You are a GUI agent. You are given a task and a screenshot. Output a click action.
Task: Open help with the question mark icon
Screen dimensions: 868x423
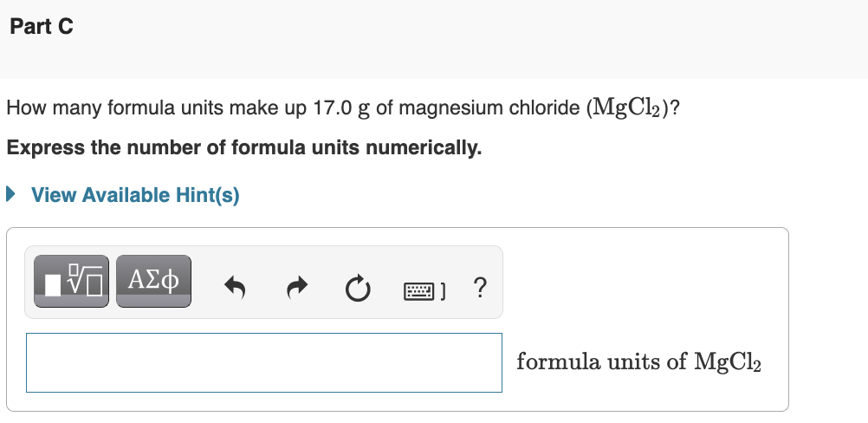(480, 287)
